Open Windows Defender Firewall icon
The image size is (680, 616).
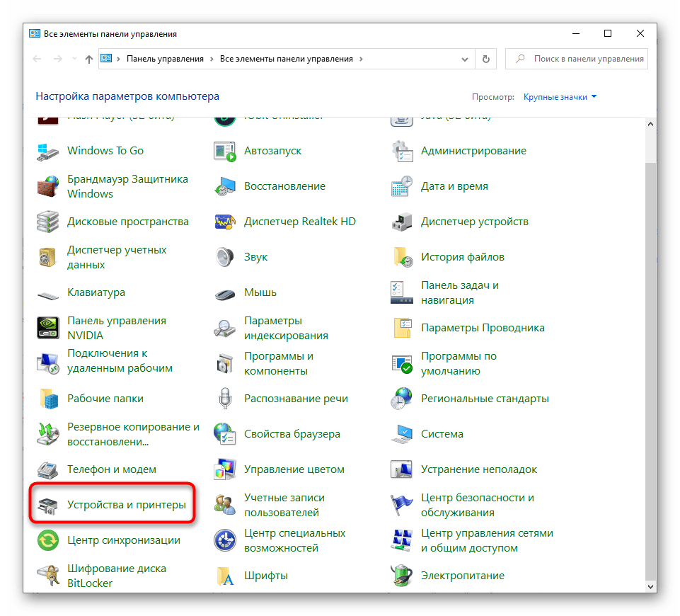pyautogui.click(x=48, y=186)
